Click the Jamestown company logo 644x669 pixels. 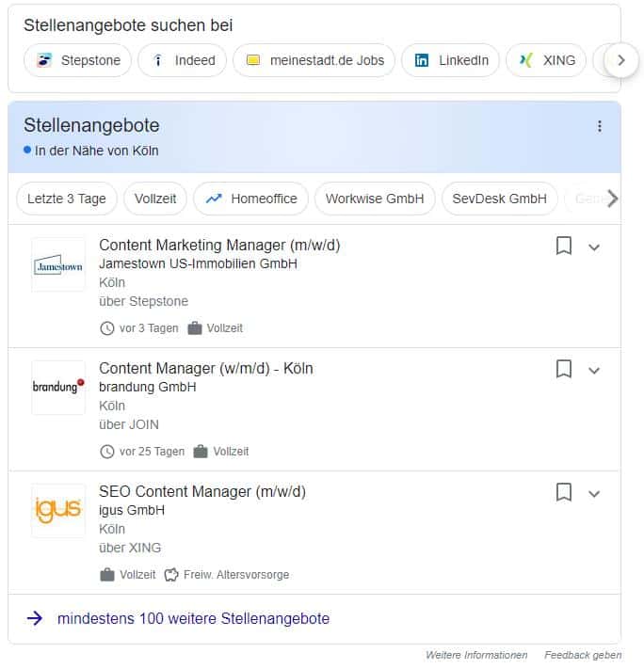click(58, 265)
